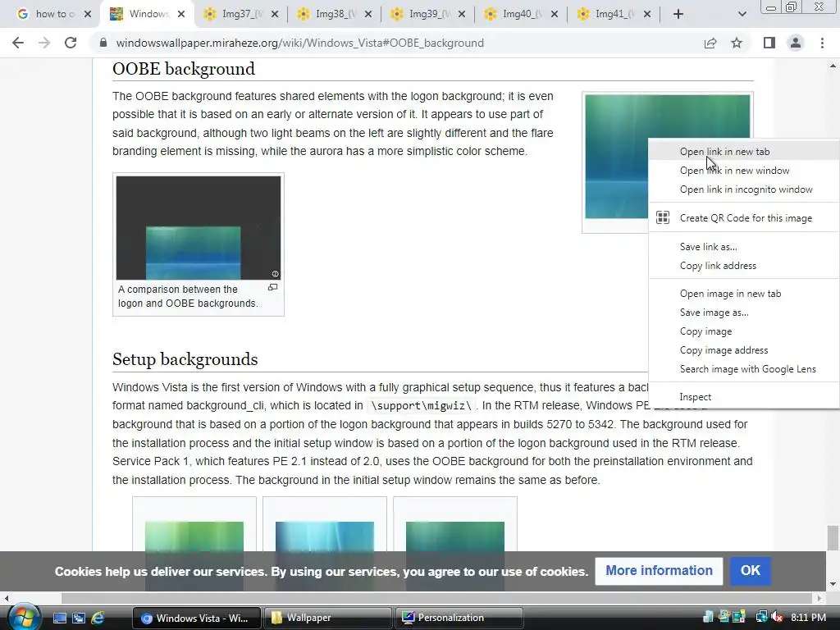Switch to the Img39 tab
Screen dimensions: 840x630
click(x=421, y=14)
